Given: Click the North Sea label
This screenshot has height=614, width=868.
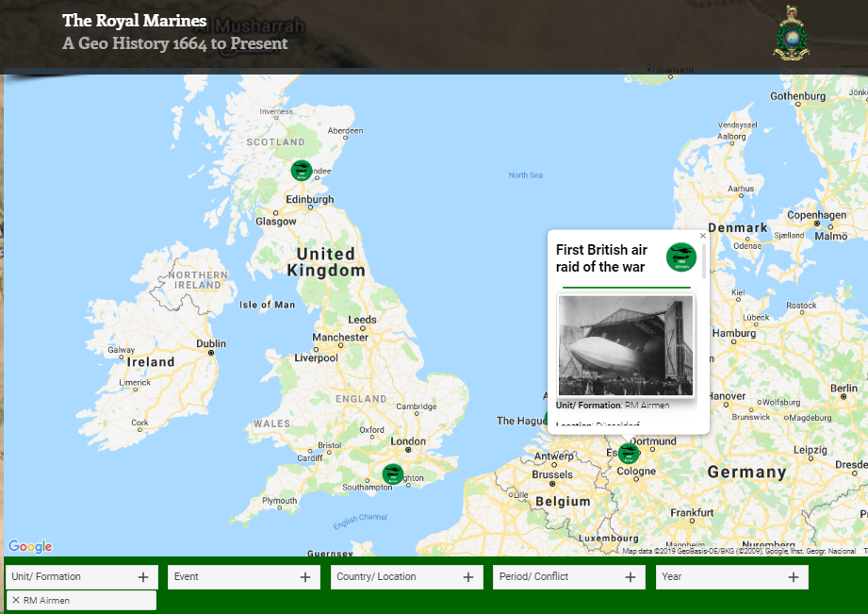Looking at the screenshot, I should pyautogui.click(x=525, y=175).
